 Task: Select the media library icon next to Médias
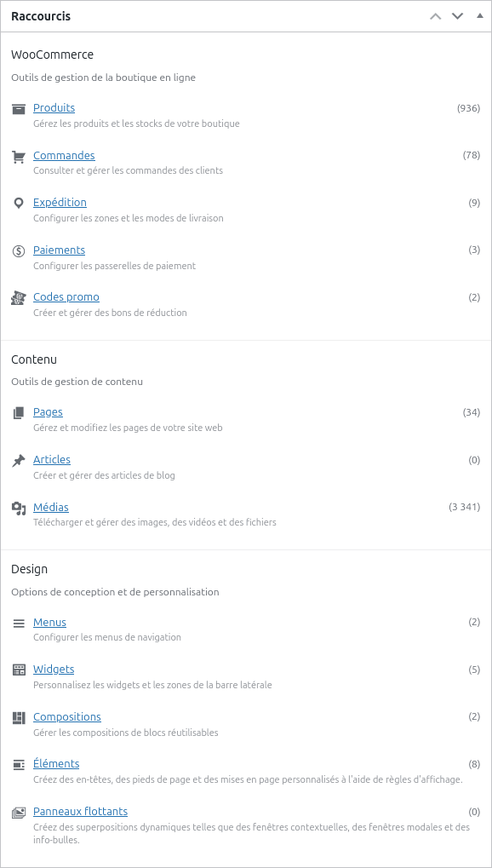point(18,507)
